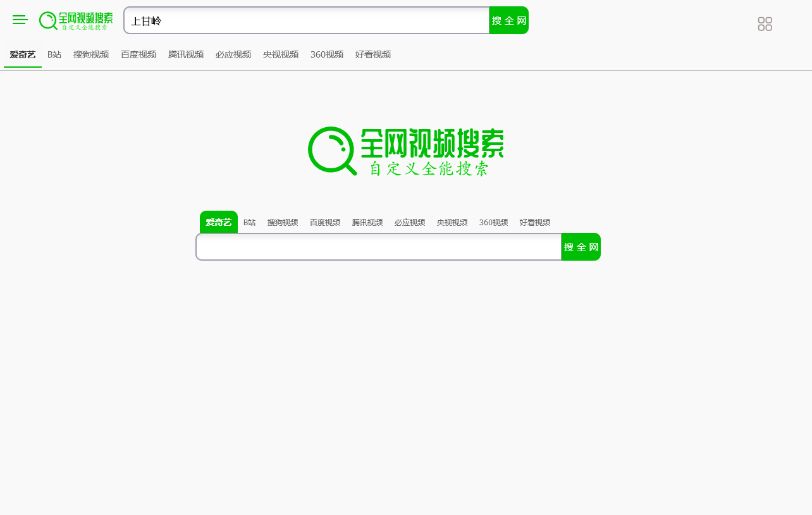Focus the top search field containing 上甘岭
This screenshot has height=515, width=812.
[x=307, y=20]
